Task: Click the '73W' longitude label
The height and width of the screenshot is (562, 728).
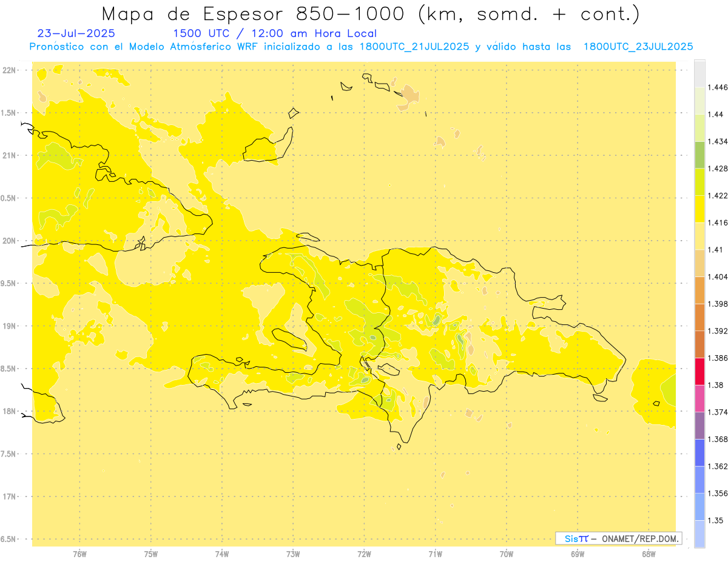Action: coord(293,554)
